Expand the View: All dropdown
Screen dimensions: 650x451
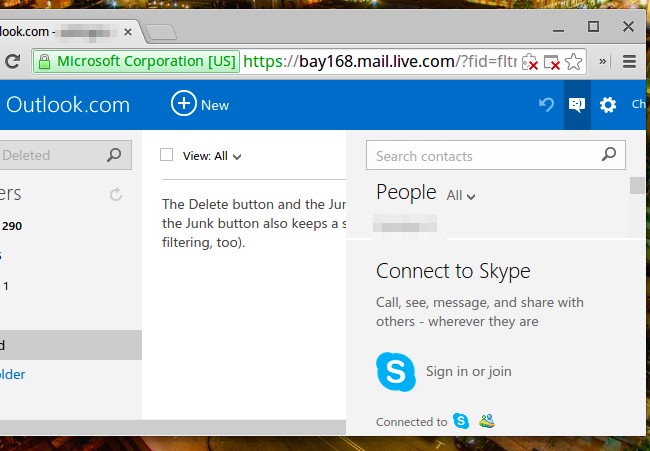coord(212,156)
